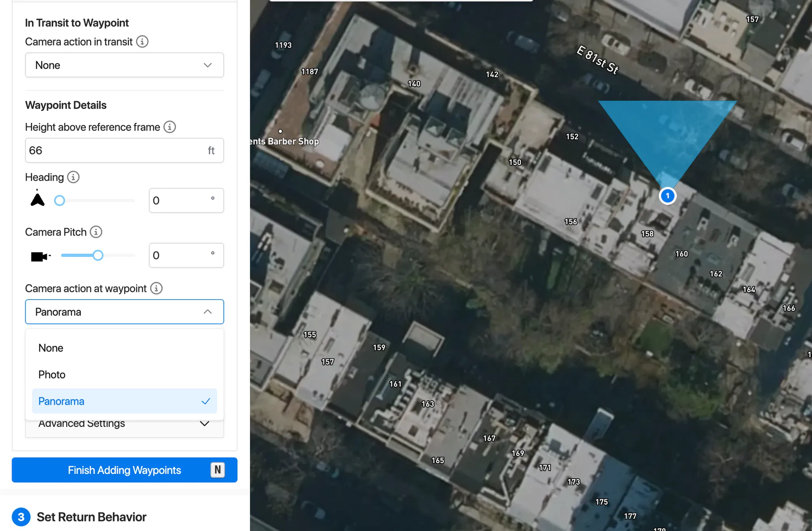Click the heading arrow compass icon
The width and height of the screenshot is (812, 531).
(x=38, y=198)
